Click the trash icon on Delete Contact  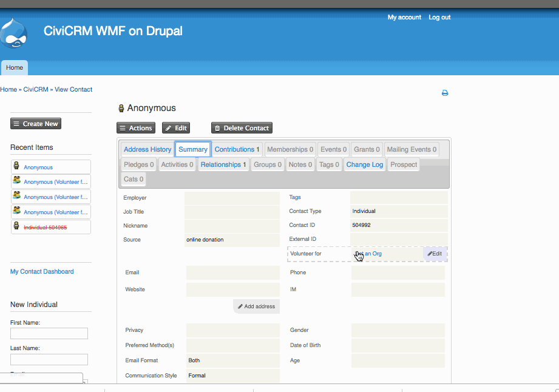tap(217, 128)
